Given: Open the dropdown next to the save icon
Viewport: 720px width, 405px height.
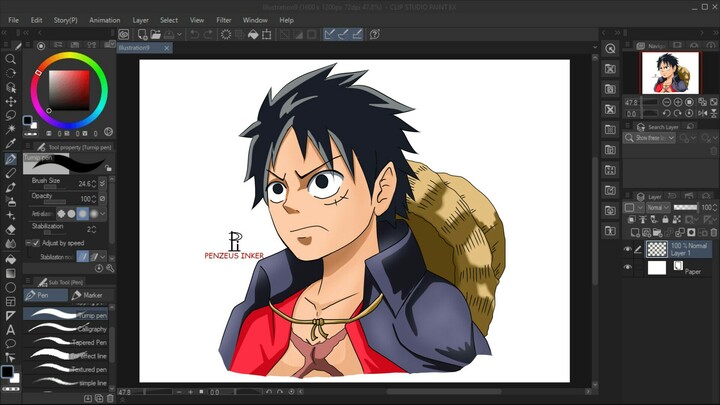Looking at the screenshot, I should [180, 34].
